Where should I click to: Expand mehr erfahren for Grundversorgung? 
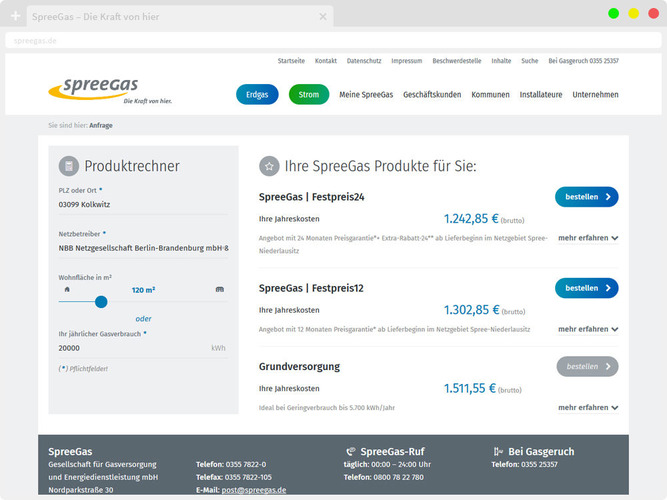coord(588,408)
